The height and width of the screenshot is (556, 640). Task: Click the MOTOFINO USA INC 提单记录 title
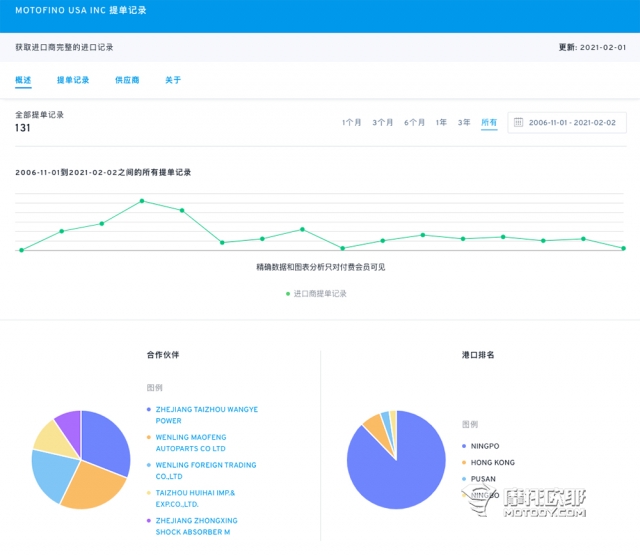(81, 10)
